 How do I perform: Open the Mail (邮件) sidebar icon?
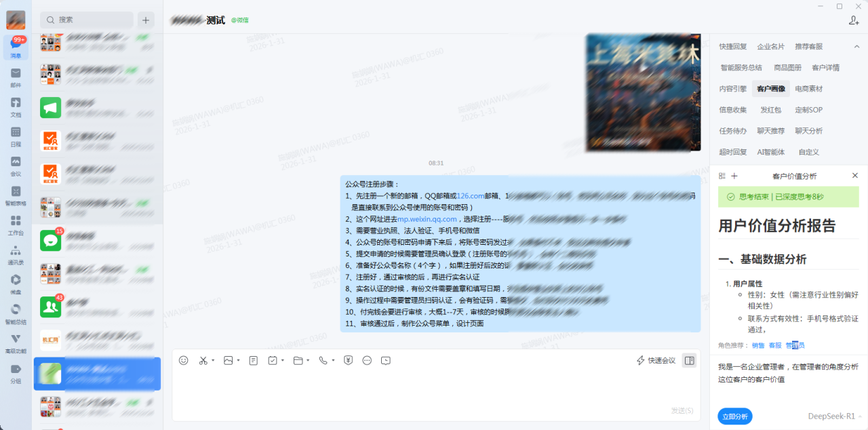click(x=15, y=73)
